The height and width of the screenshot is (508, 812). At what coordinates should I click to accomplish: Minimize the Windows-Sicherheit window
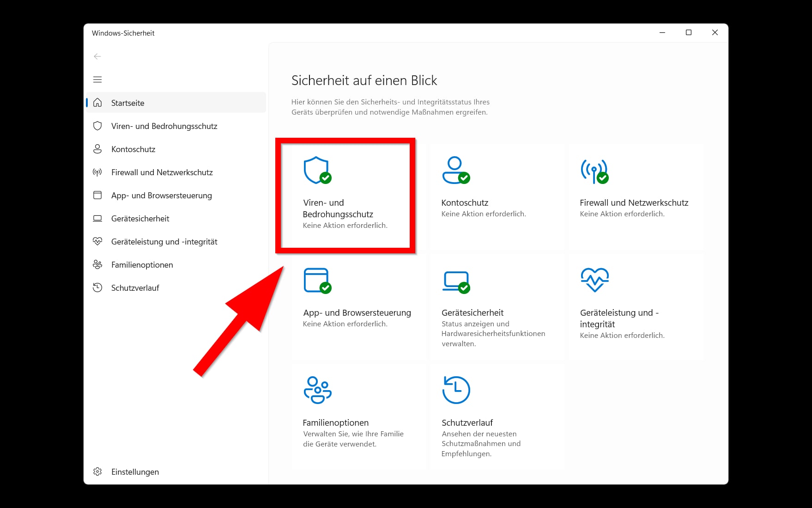tap(662, 32)
